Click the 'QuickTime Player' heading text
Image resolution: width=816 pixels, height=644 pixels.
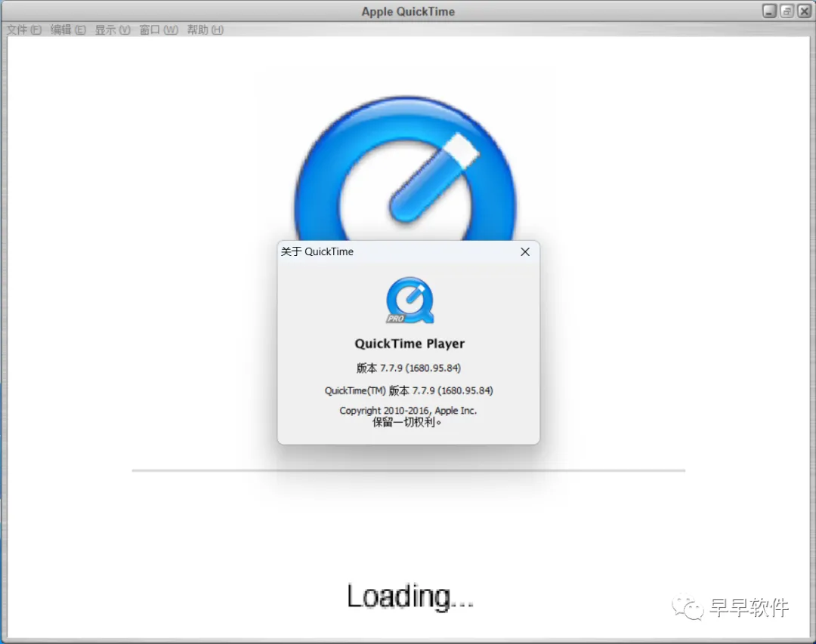pyautogui.click(x=410, y=344)
